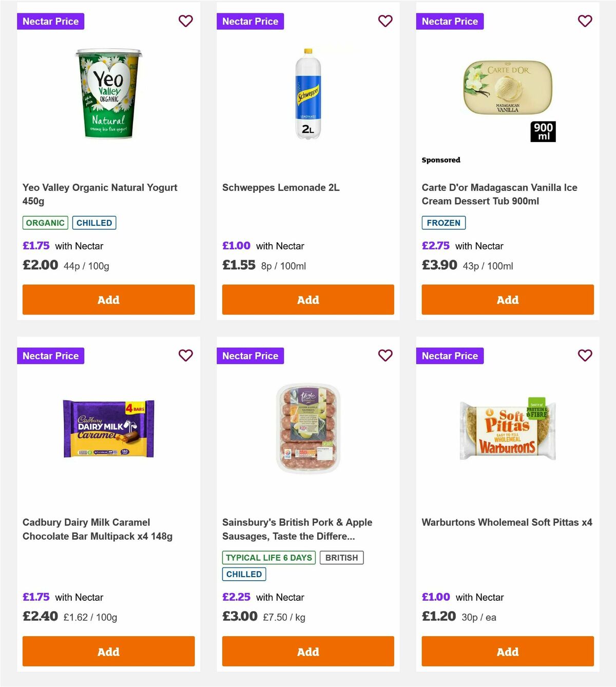This screenshot has height=687, width=616.
Task: Expand the truncated Sausages product title
Action: coord(297,529)
